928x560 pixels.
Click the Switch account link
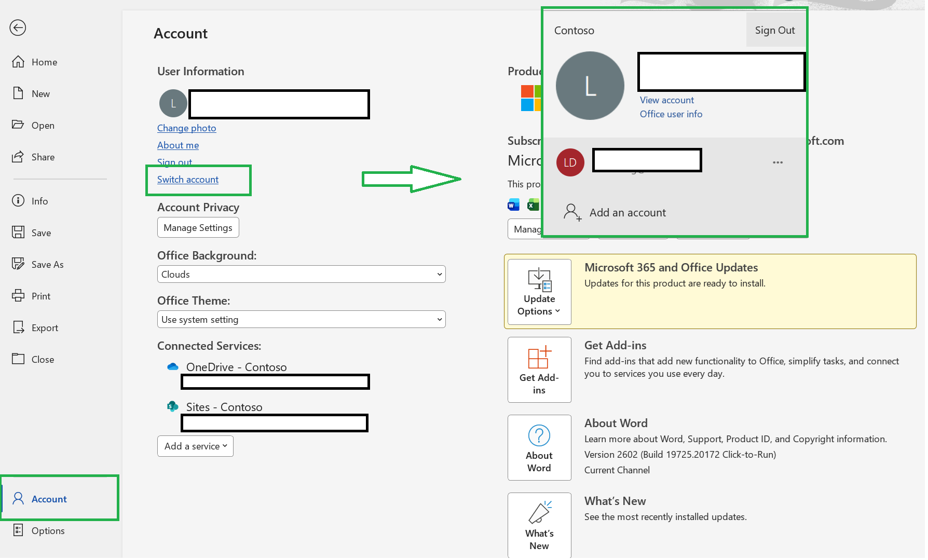pyautogui.click(x=188, y=180)
